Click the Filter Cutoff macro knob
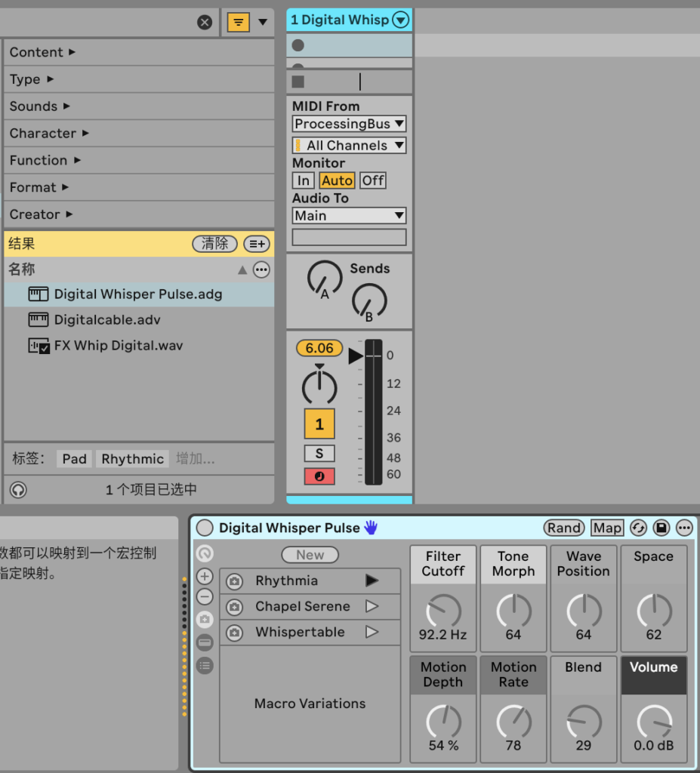 pyautogui.click(x=443, y=611)
